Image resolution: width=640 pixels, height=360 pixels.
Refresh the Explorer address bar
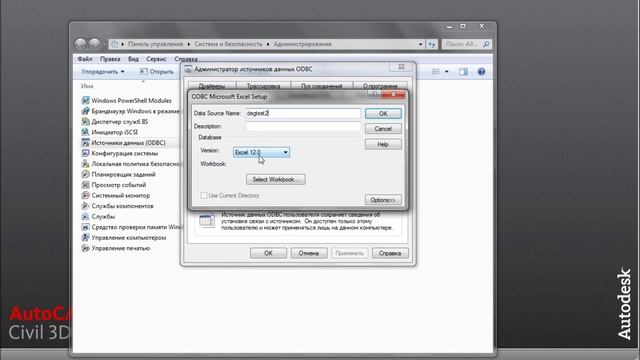[432, 44]
